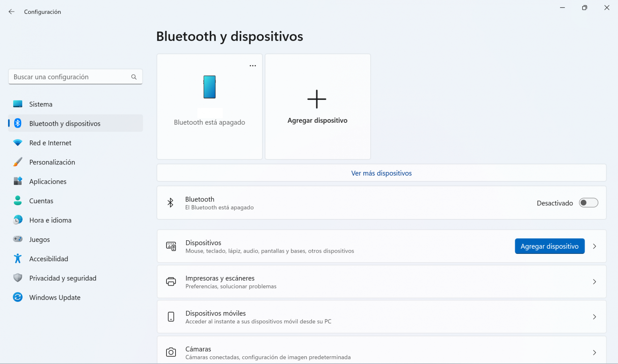Open Hora e idioma settings
This screenshot has width=618, height=364.
50,220
